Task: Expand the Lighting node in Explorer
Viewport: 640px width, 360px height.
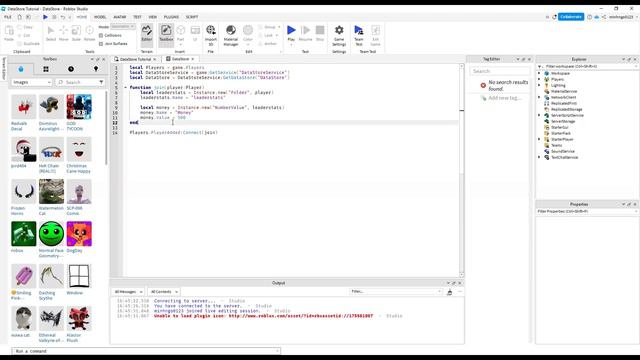Action: (539, 85)
